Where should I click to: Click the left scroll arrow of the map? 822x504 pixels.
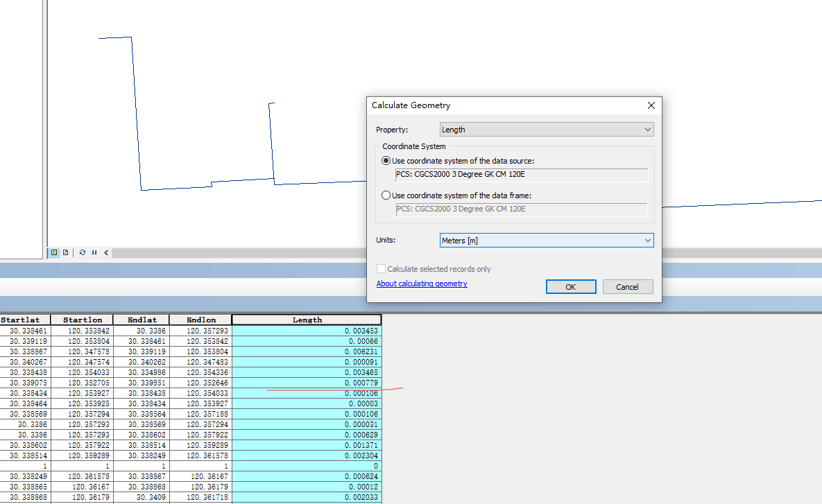pyautogui.click(x=106, y=253)
